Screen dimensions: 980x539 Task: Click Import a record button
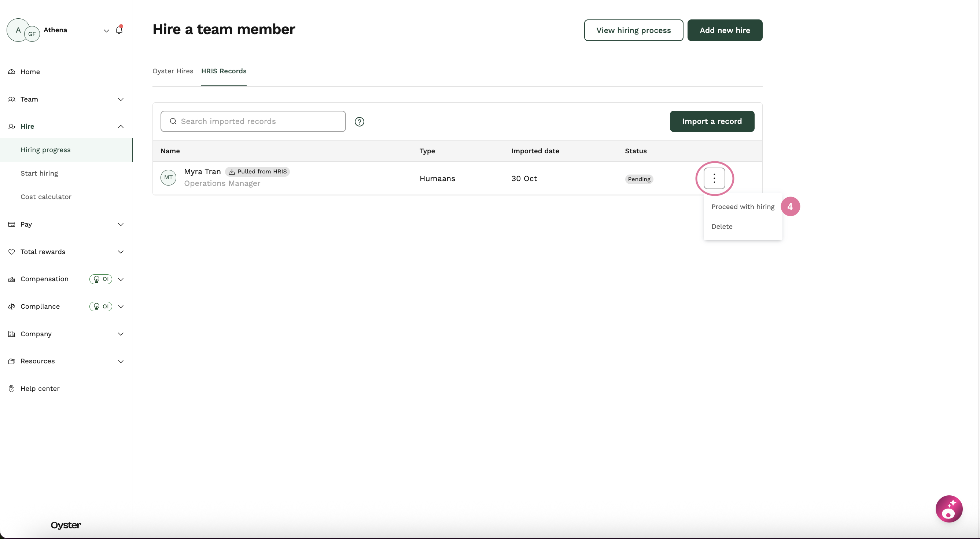point(712,121)
